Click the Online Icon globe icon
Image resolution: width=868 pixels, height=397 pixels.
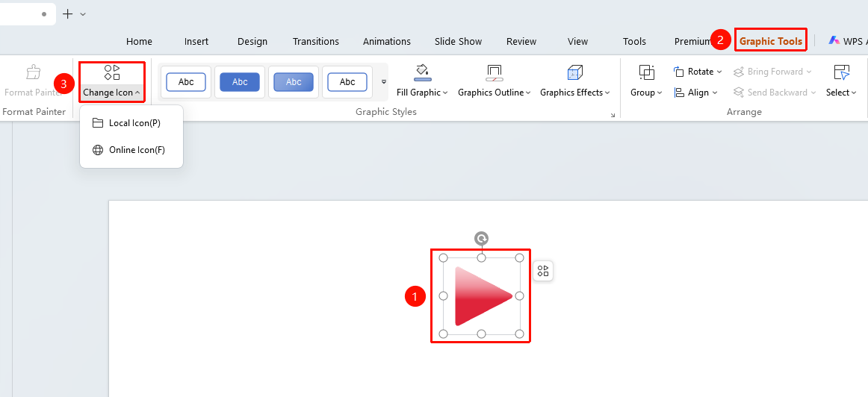(x=98, y=150)
